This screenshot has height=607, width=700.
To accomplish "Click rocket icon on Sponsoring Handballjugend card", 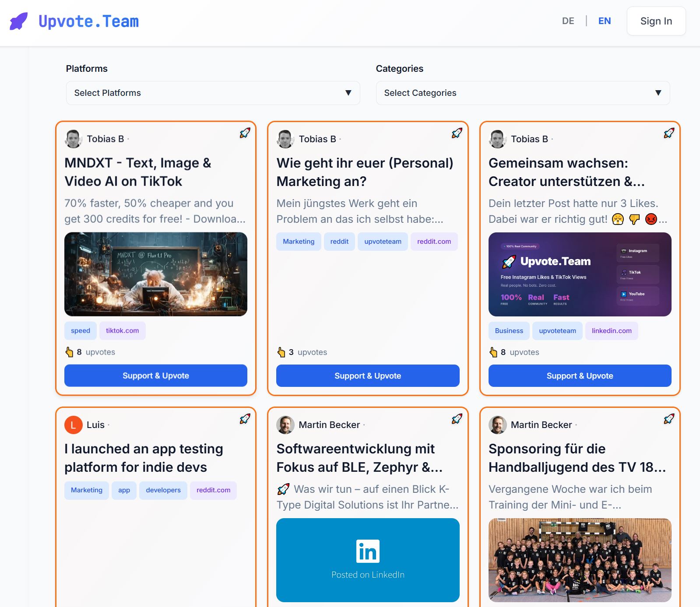I will point(668,419).
